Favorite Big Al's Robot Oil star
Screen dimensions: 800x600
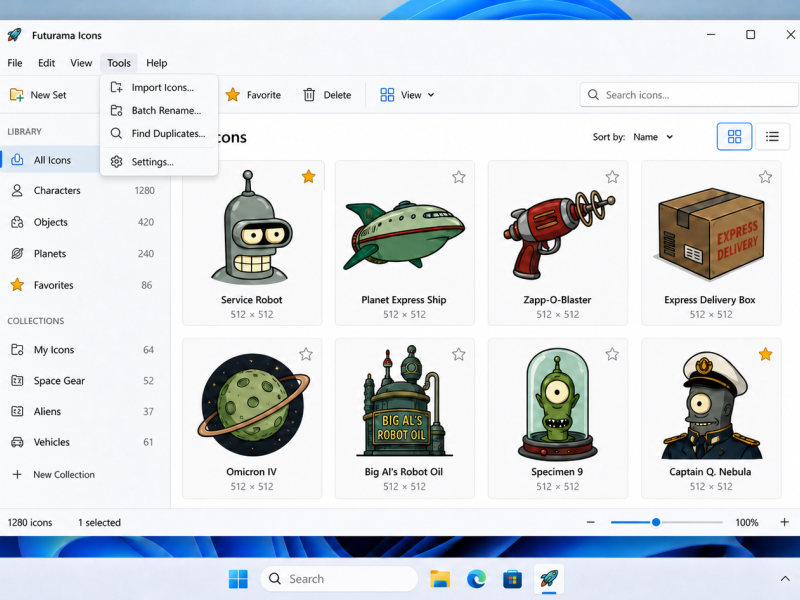pos(459,354)
